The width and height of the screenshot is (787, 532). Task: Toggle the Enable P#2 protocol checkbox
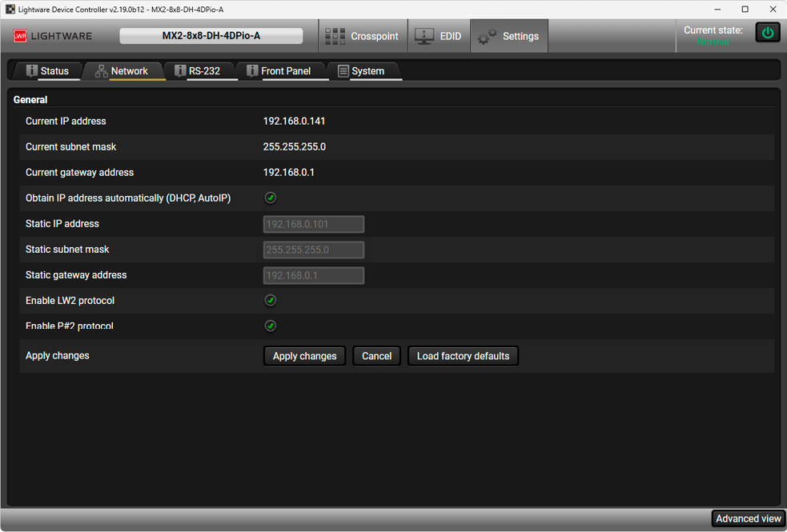pyautogui.click(x=271, y=326)
